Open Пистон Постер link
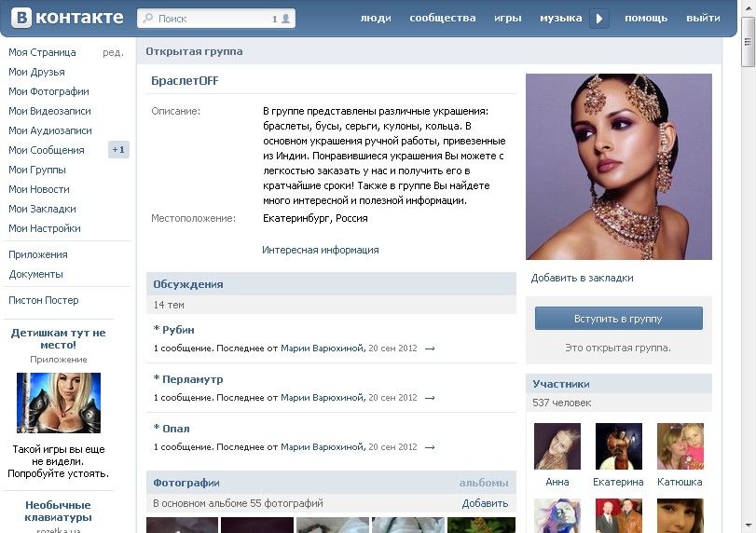 (x=44, y=300)
